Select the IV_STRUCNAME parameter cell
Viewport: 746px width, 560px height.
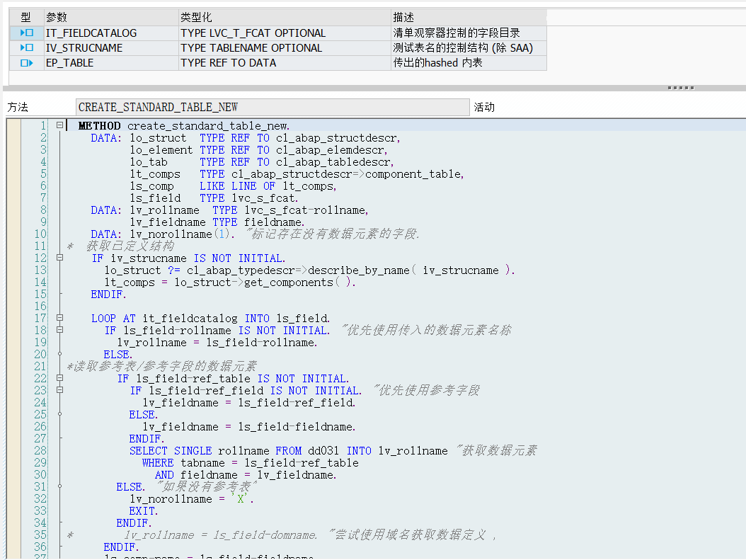pyautogui.click(x=111, y=47)
